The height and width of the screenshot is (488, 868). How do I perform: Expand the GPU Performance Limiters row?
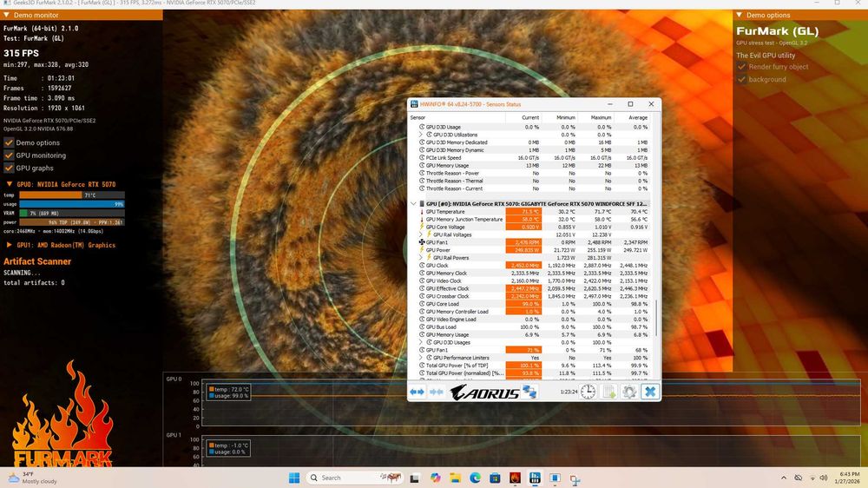tap(421, 358)
